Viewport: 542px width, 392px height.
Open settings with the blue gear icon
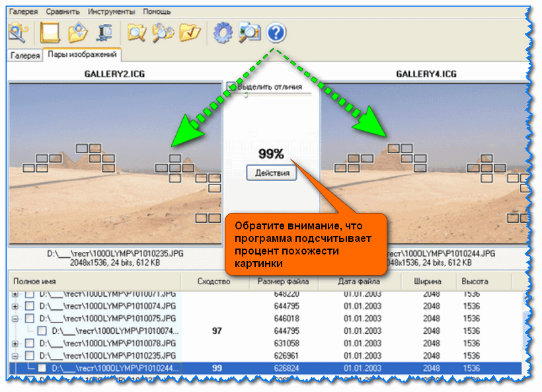(223, 32)
